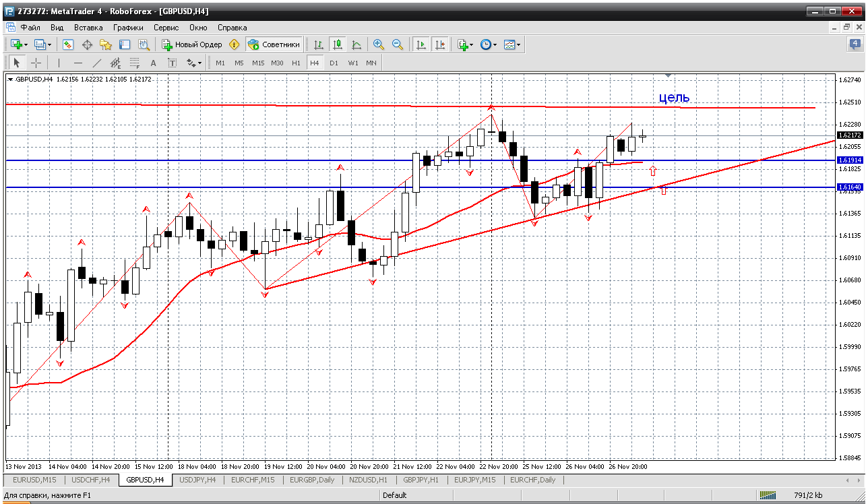Switch timeframe to W1
The height and width of the screenshot is (504, 868).
click(353, 63)
